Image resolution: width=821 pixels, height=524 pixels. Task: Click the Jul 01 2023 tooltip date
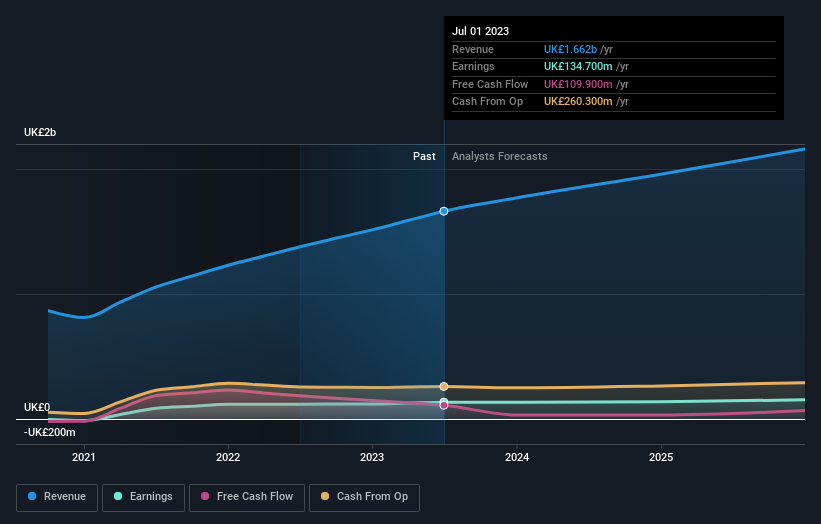(x=480, y=31)
